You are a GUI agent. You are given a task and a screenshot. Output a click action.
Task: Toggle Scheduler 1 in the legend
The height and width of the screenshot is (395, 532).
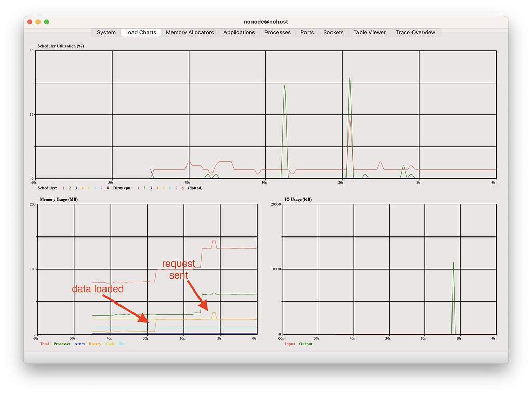pos(63,188)
